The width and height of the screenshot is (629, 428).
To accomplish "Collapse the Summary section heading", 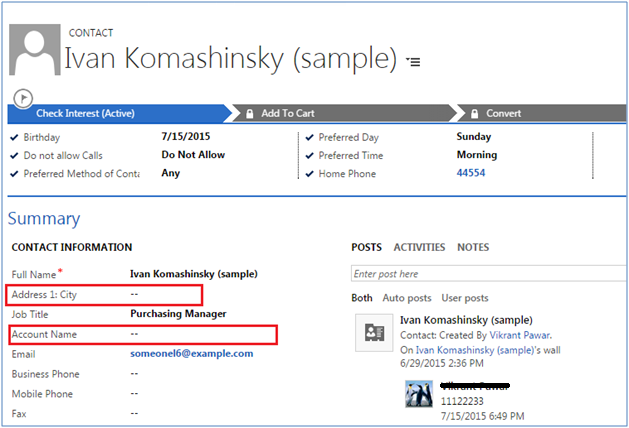I will point(44,219).
